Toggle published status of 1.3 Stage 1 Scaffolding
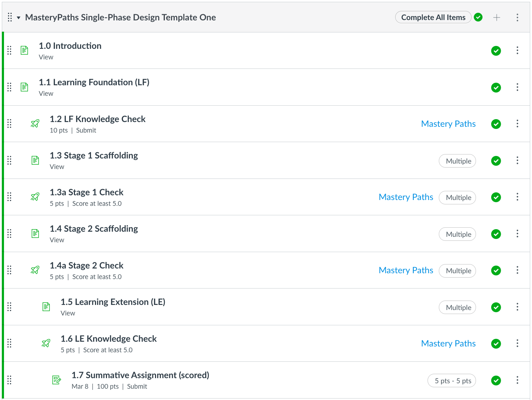 tap(496, 161)
